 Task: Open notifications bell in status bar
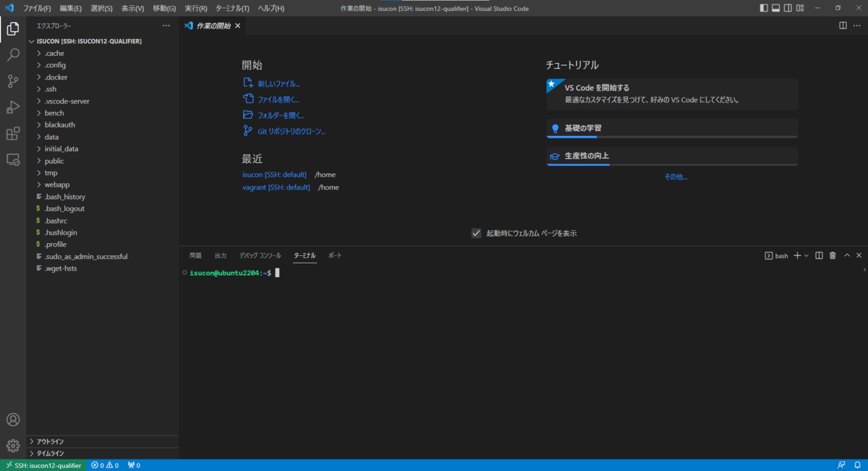tap(857, 465)
